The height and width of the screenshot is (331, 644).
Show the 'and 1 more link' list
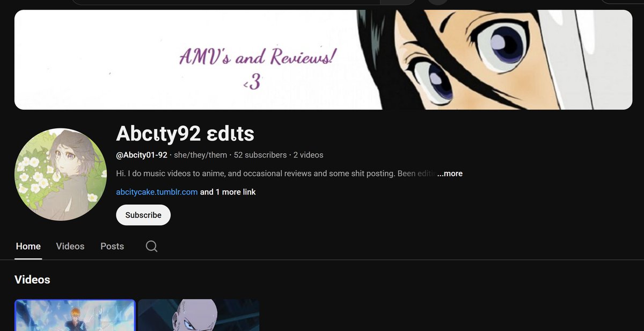228,192
